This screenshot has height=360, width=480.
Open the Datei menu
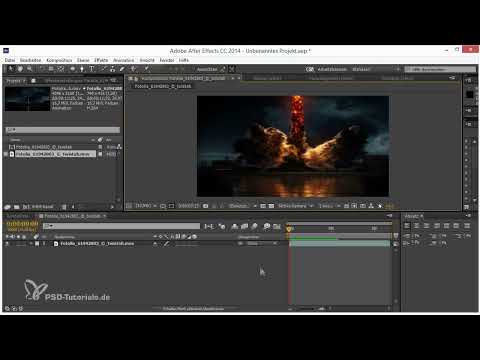click(10, 60)
